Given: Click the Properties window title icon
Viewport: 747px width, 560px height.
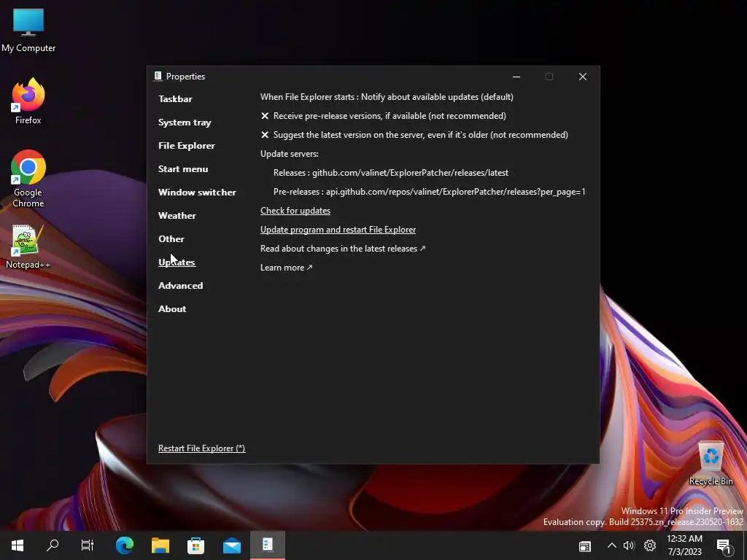Looking at the screenshot, I should [x=158, y=76].
